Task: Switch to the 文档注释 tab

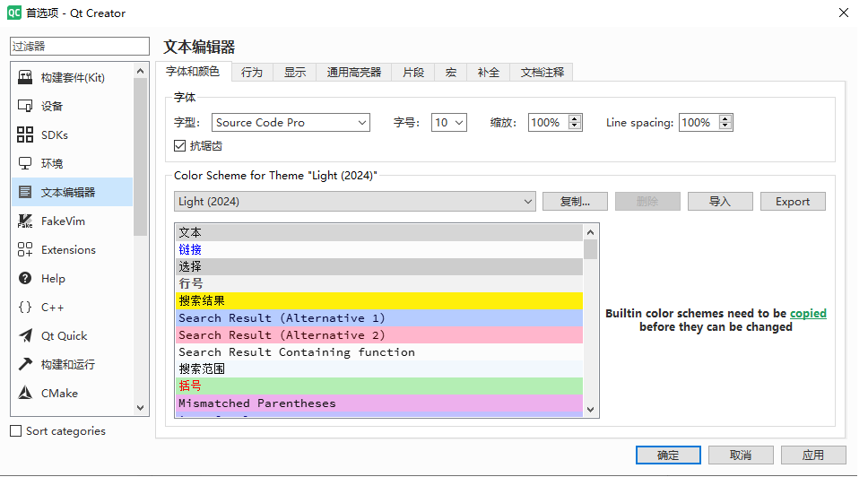Action: coord(542,73)
